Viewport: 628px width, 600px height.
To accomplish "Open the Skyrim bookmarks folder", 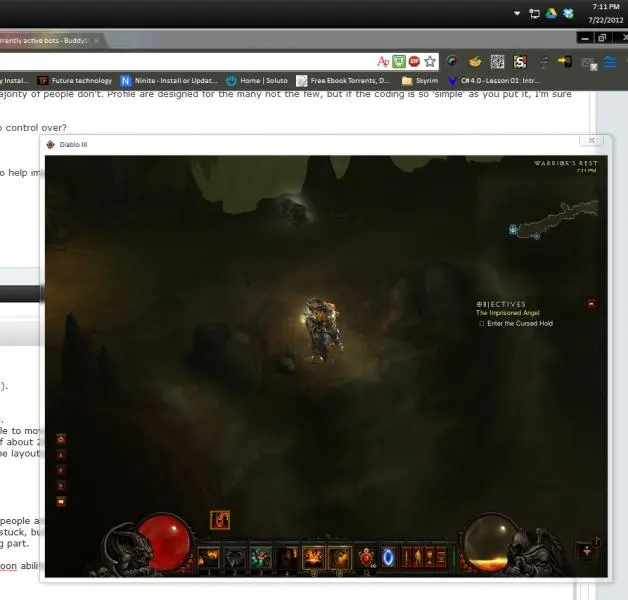I will click(421, 80).
